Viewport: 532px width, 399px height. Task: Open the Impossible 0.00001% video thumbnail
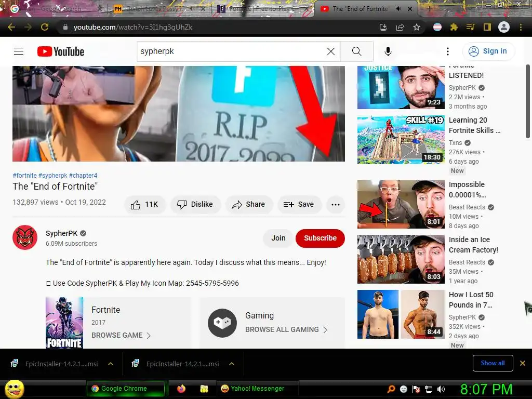coord(401,204)
